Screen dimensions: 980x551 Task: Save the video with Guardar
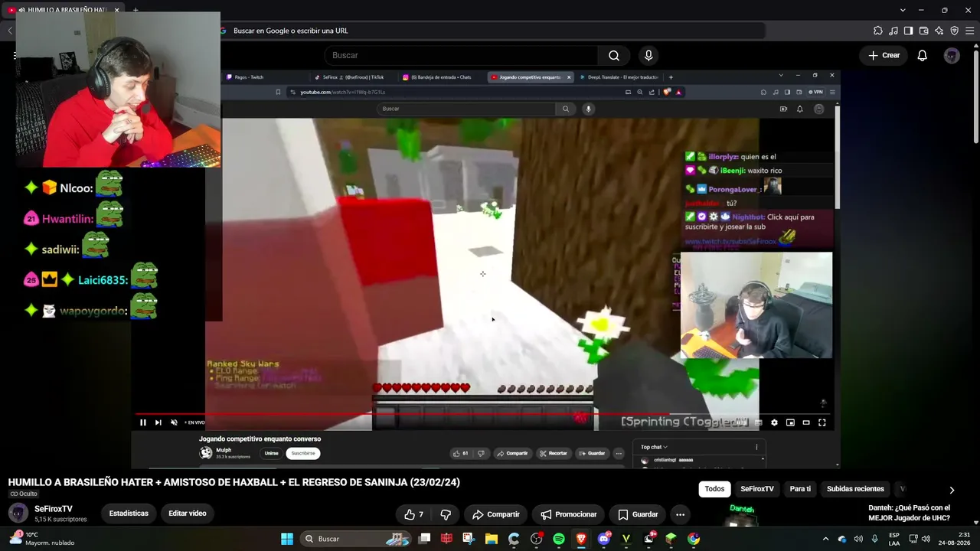click(638, 514)
